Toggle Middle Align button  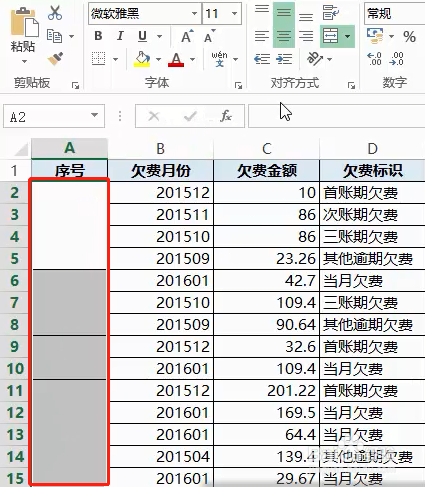coord(284,13)
